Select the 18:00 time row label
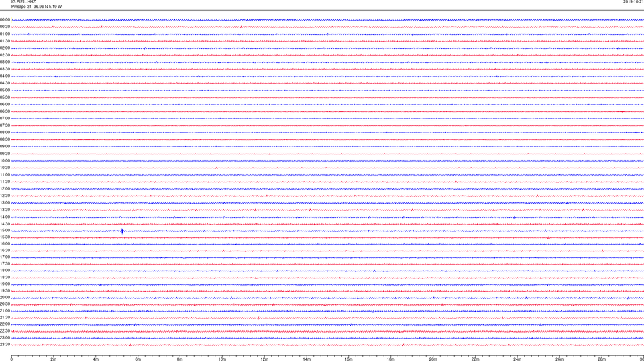The width and height of the screenshot is (644, 362). (x=5, y=270)
